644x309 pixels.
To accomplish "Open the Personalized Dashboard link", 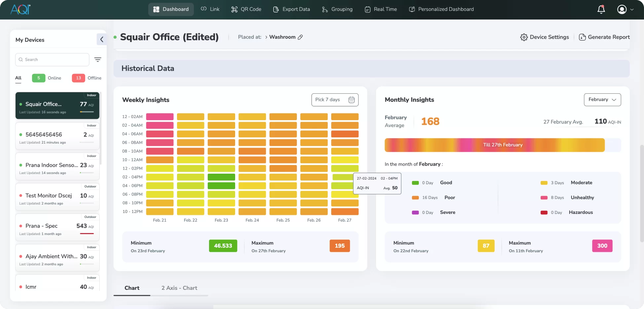I will [441, 9].
